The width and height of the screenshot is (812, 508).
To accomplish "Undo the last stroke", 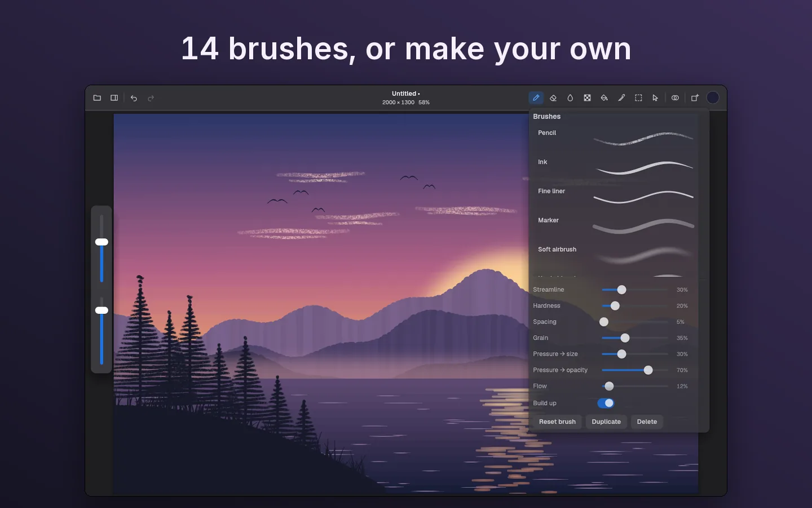I will point(134,98).
